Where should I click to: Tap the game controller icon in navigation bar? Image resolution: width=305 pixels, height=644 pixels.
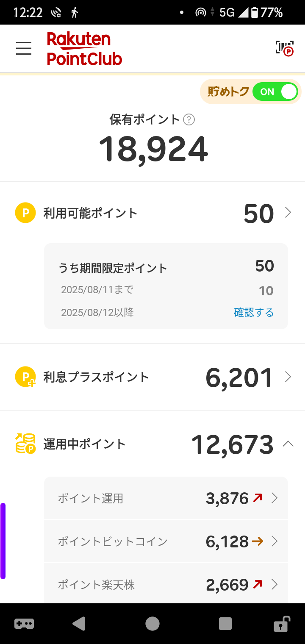24,624
